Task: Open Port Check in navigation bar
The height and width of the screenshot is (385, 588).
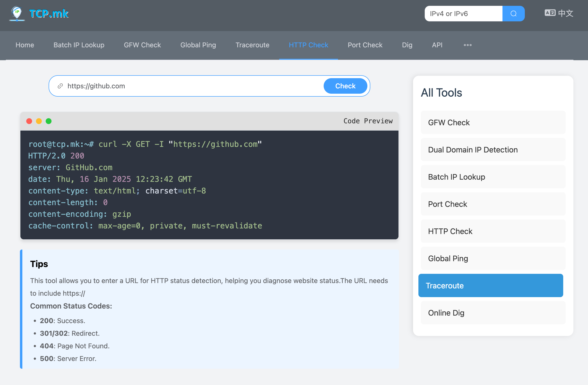Action: click(x=365, y=45)
